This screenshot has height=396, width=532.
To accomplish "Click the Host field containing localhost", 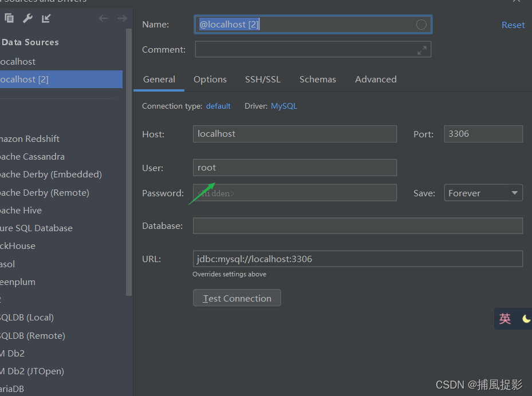I will coord(295,134).
